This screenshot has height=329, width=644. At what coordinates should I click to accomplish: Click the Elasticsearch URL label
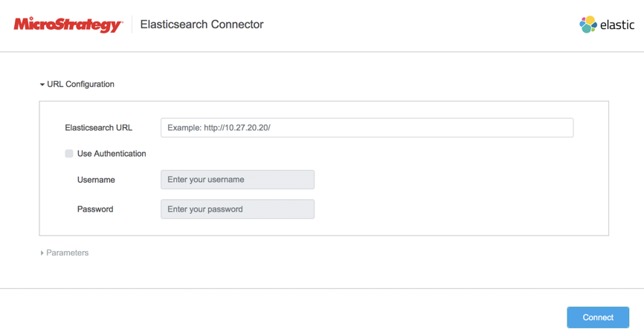(98, 128)
